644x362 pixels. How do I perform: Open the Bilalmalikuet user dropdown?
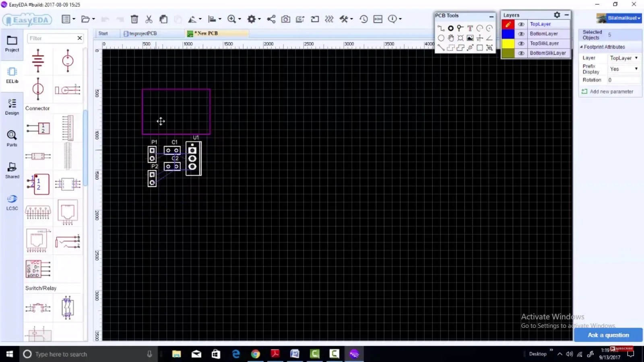coord(620,18)
